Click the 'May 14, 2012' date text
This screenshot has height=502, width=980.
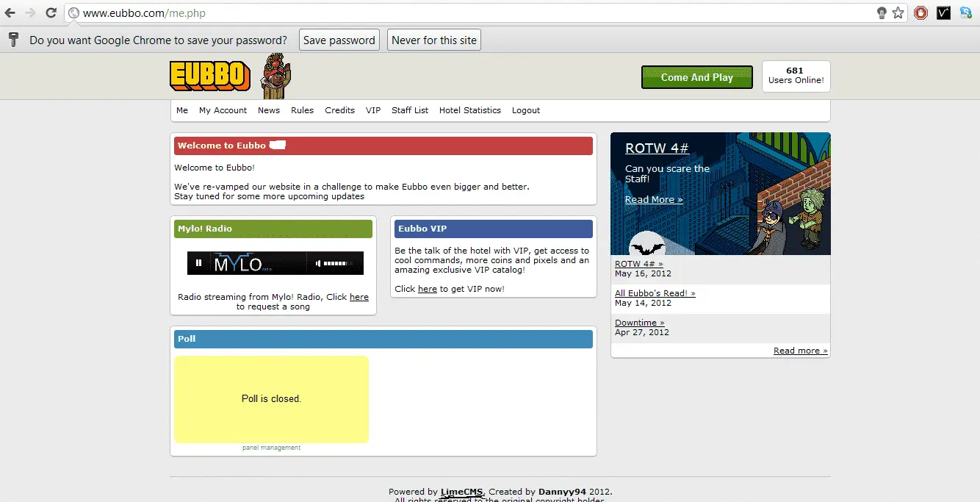(x=644, y=303)
